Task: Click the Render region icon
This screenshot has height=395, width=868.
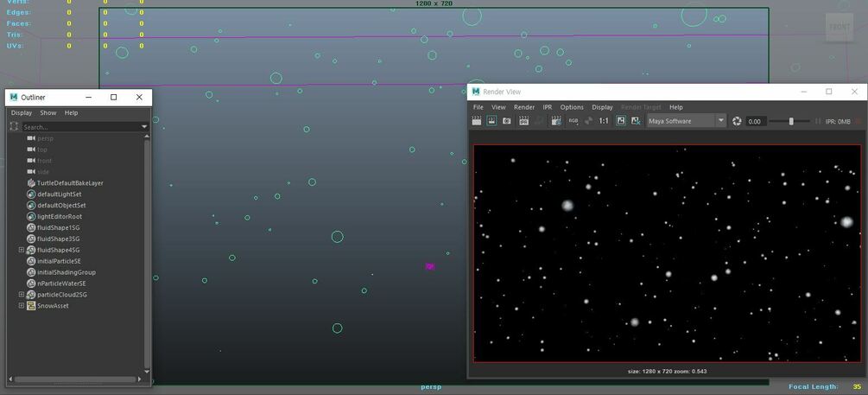Action: pos(491,121)
